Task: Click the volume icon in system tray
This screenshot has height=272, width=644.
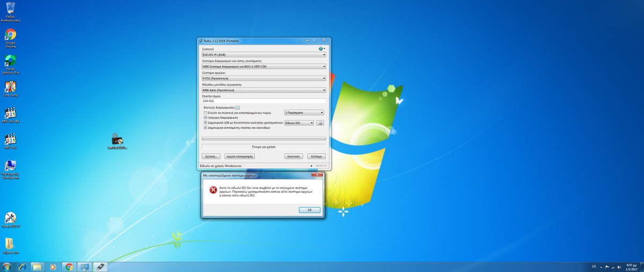Action: click(x=619, y=267)
